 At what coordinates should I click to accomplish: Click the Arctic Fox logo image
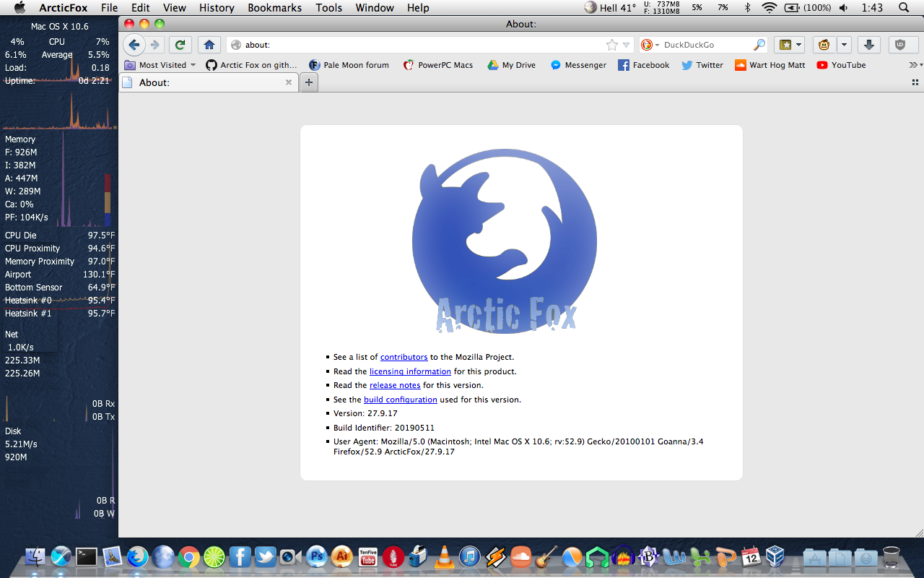[x=505, y=241]
